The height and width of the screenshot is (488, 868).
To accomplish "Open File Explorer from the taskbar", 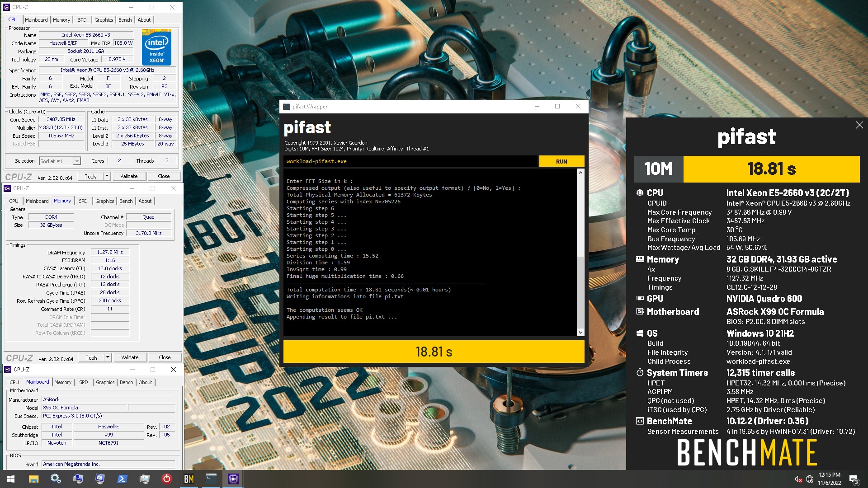I will click(x=33, y=479).
